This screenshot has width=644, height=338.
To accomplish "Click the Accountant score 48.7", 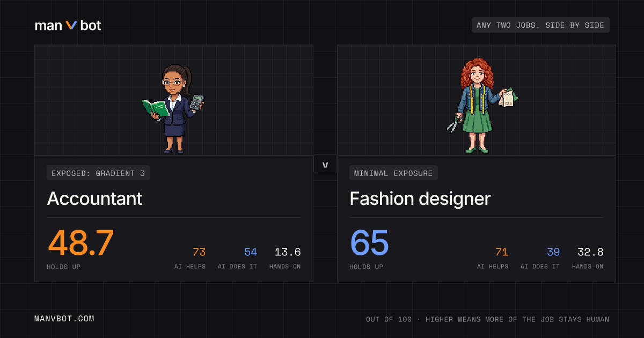I will tap(81, 243).
